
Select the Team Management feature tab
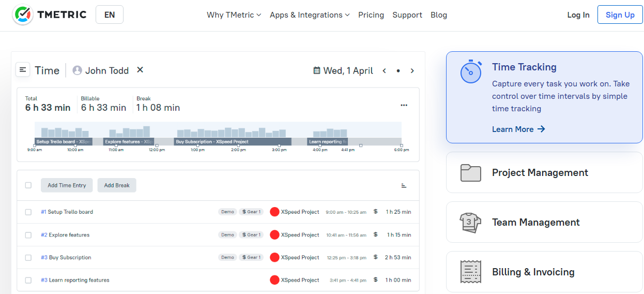point(544,222)
